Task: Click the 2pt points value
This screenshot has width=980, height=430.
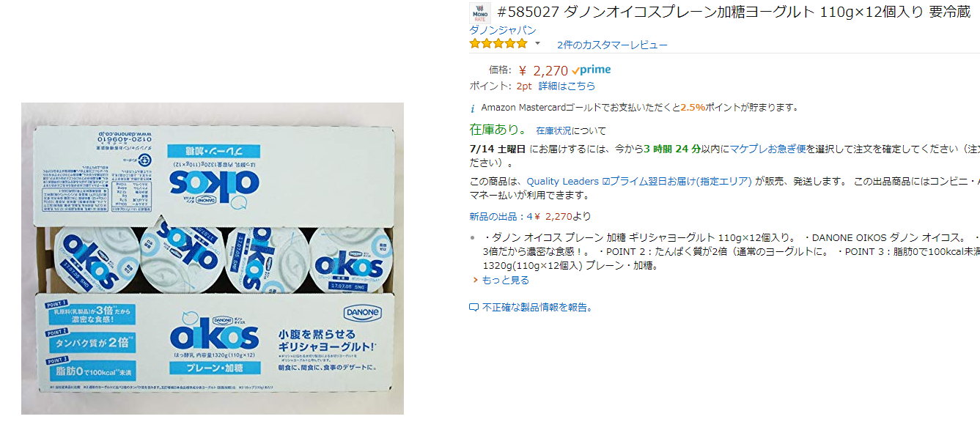Action: pos(524,86)
